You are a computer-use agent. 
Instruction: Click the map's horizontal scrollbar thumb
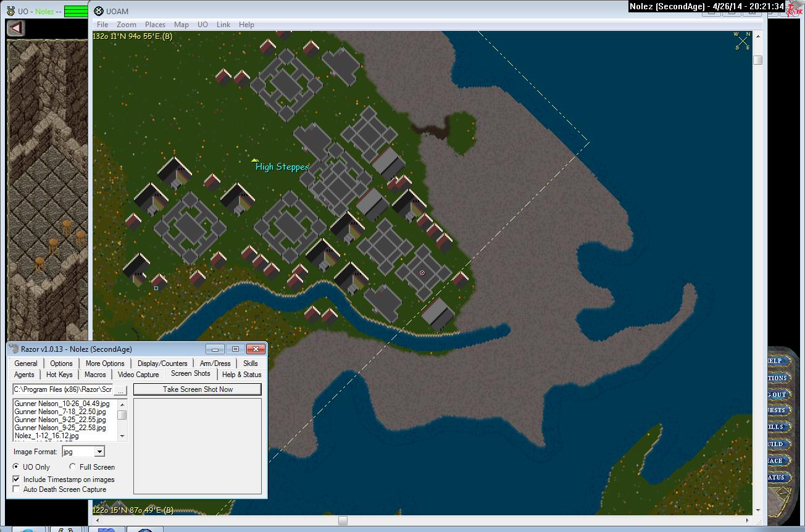[x=343, y=520]
